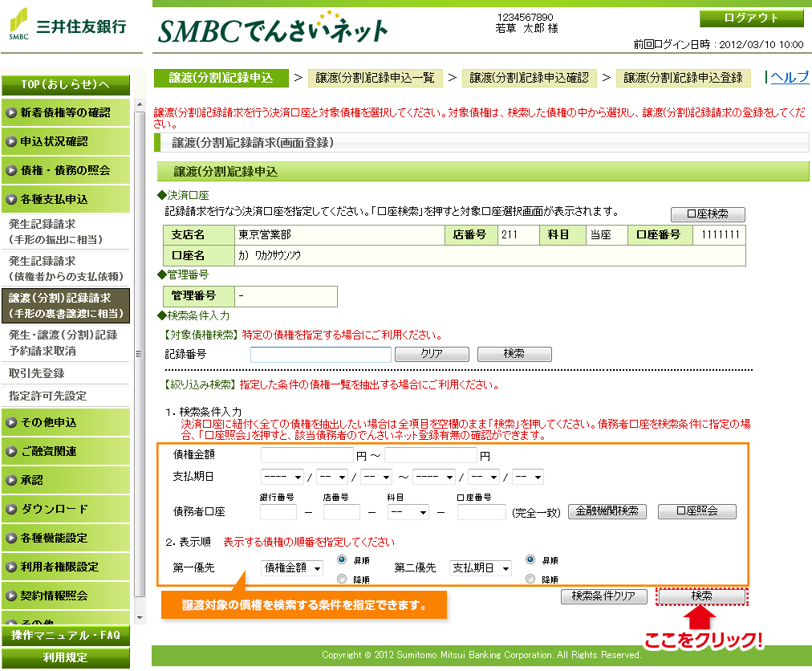Open 支払期日 start year dropdown
The image size is (812, 671).
[x=282, y=477]
